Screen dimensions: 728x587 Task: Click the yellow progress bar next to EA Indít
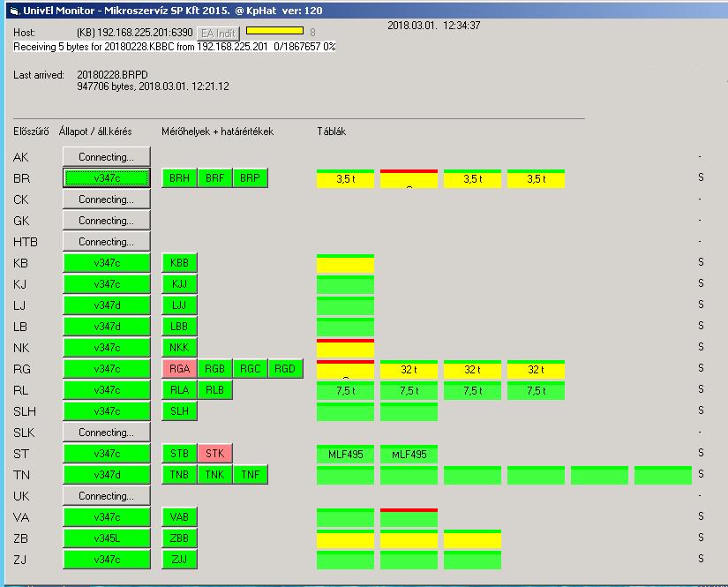[x=274, y=31]
